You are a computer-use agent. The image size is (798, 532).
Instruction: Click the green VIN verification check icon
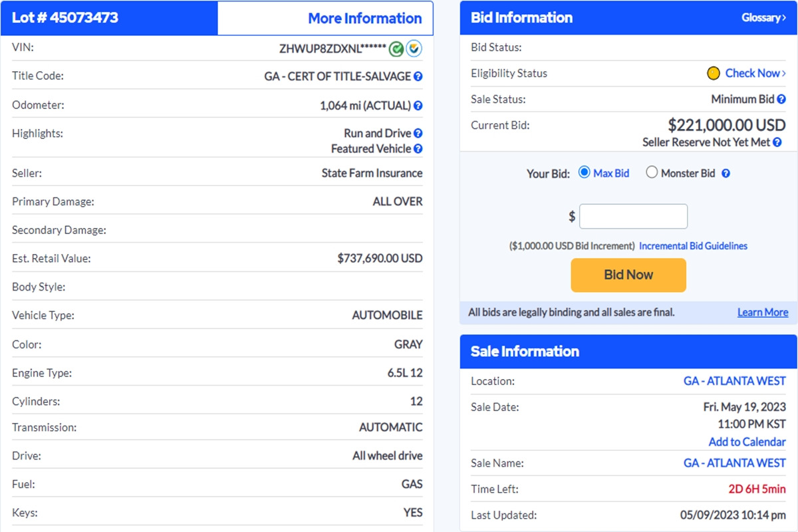tap(396, 49)
